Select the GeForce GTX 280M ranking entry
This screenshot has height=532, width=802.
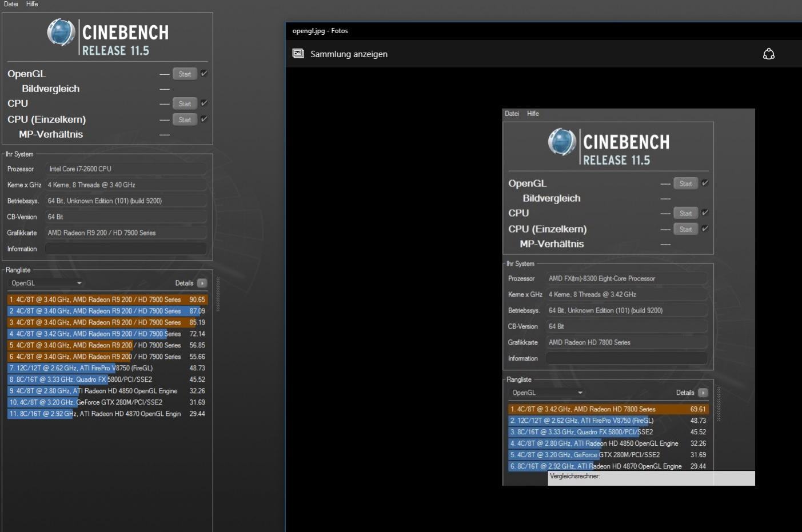pyautogui.click(x=107, y=402)
